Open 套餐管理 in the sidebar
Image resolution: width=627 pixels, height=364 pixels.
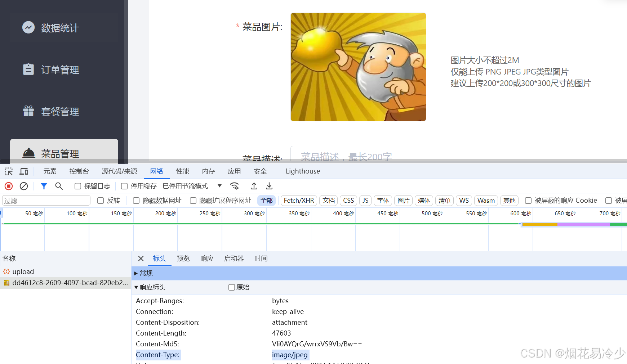[x=60, y=111]
